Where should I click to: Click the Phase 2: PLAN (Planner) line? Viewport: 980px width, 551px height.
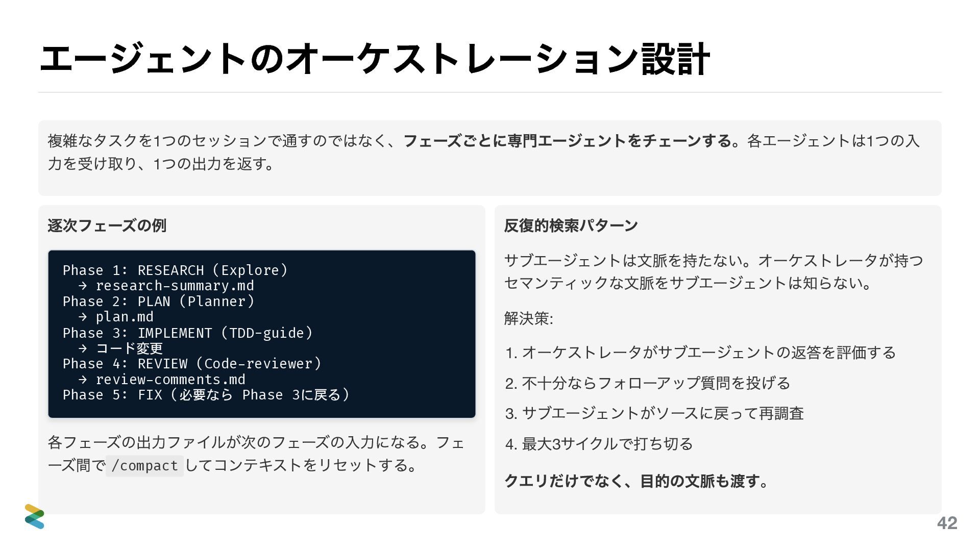[158, 302]
